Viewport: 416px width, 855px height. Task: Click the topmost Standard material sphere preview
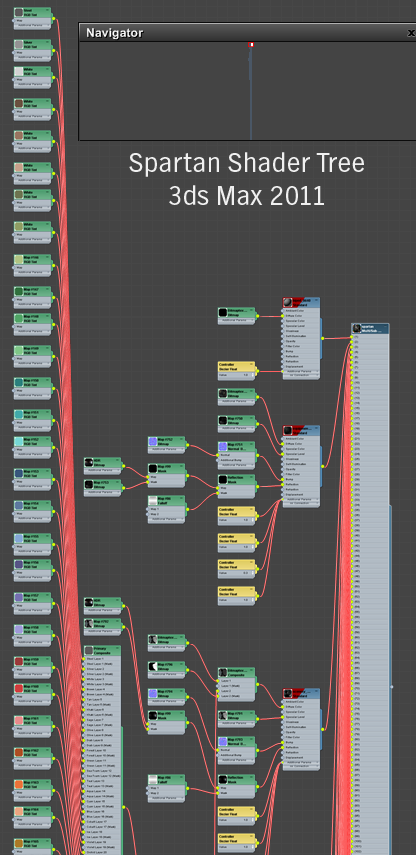pyautogui.click(x=287, y=302)
